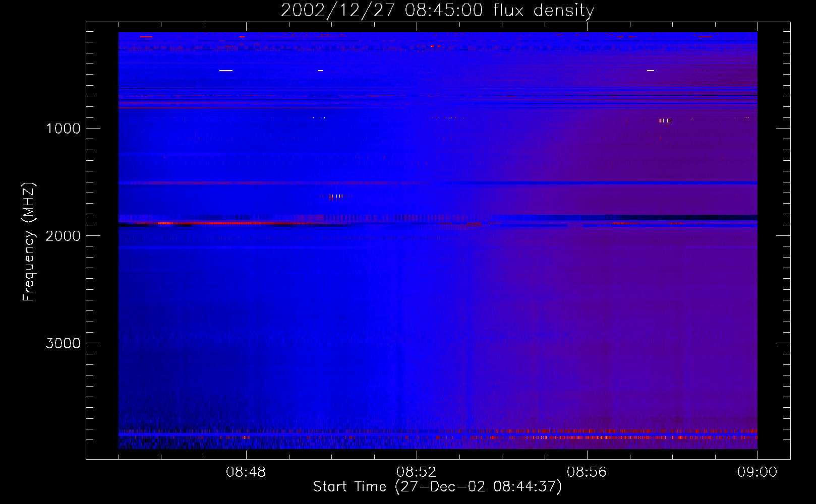The image size is (816, 504).
Task: Click the 3000 frequency tick label
Action: click(x=63, y=343)
